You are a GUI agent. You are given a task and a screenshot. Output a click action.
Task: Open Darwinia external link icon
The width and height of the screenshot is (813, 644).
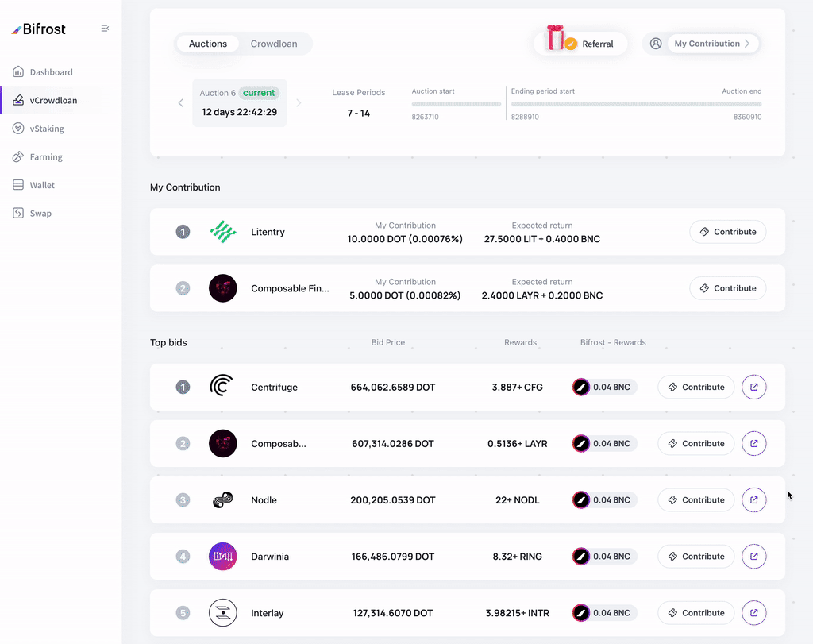[754, 557]
